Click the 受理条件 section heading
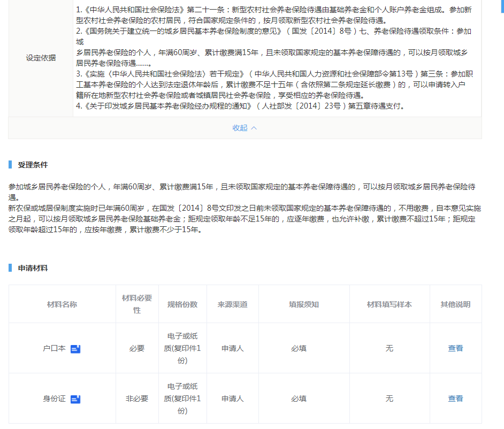 pyautogui.click(x=33, y=165)
